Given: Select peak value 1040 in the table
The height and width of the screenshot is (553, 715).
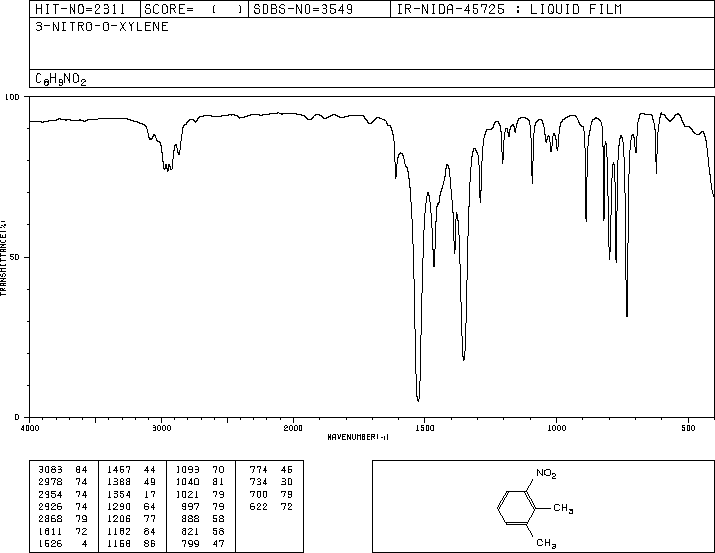Looking at the screenshot, I should click(187, 482).
